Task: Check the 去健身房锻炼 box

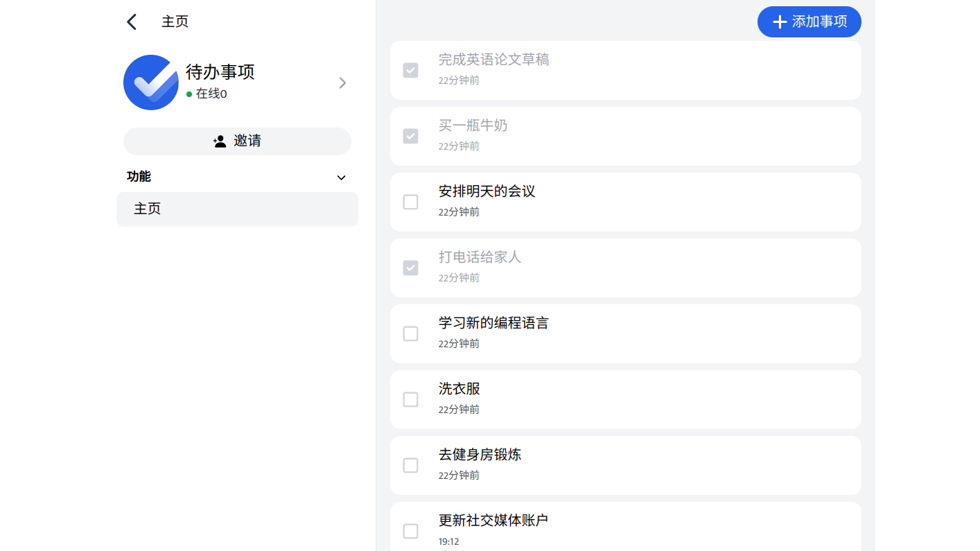Action: 410,465
